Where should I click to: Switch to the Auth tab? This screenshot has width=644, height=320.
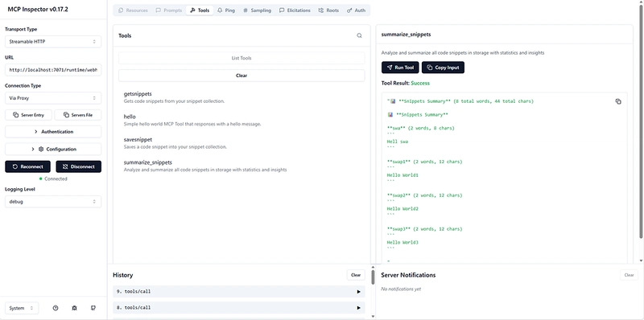(x=356, y=10)
